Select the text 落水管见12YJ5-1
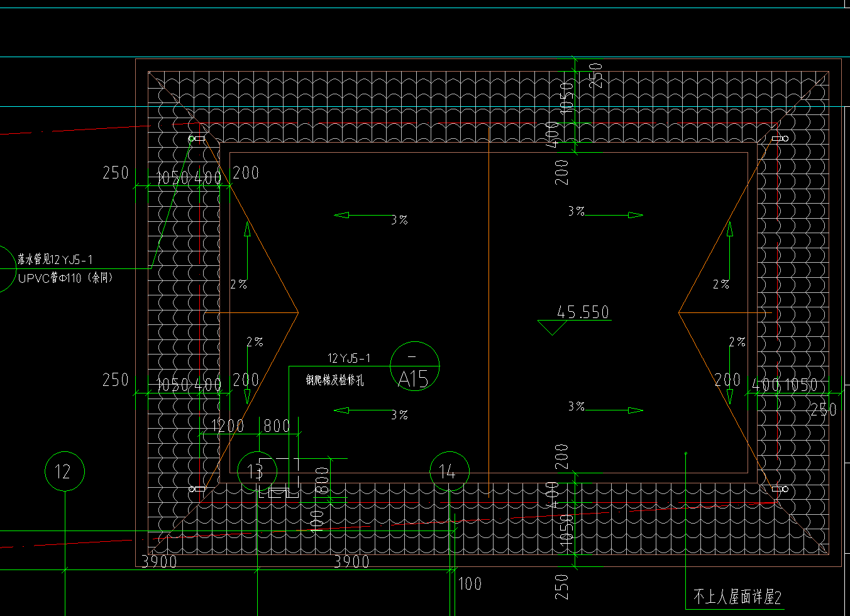The height and width of the screenshot is (616, 850). click(x=55, y=260)
